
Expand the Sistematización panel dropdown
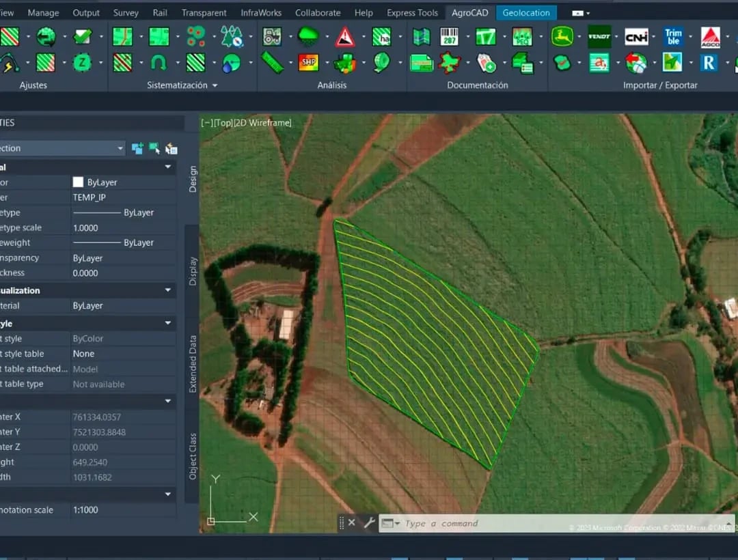click(x=215, y=85)
